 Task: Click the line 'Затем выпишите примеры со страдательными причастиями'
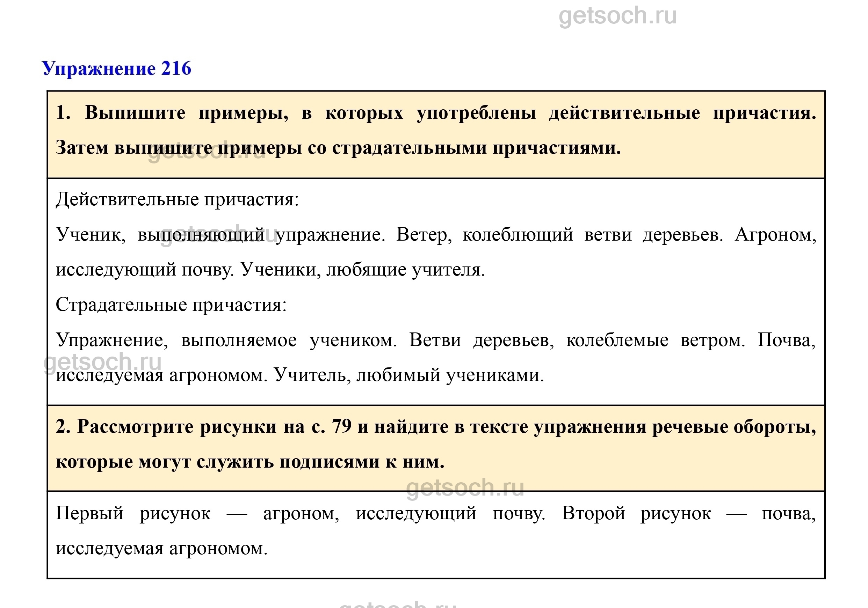[338, 148]
